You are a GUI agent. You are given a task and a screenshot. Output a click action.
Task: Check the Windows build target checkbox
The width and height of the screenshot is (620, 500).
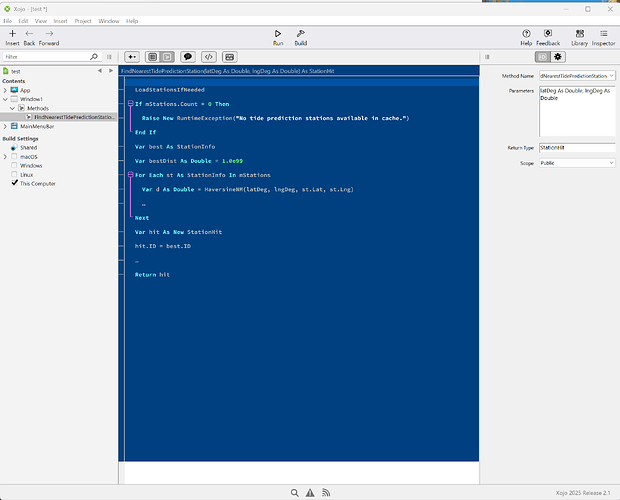point(14,166)
